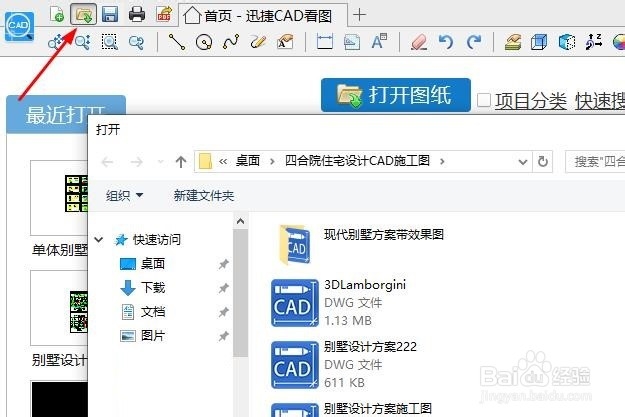Select the 别墅设计方案施工图 file
This screenshot has width=625, height=417.
tap(352, 409)
